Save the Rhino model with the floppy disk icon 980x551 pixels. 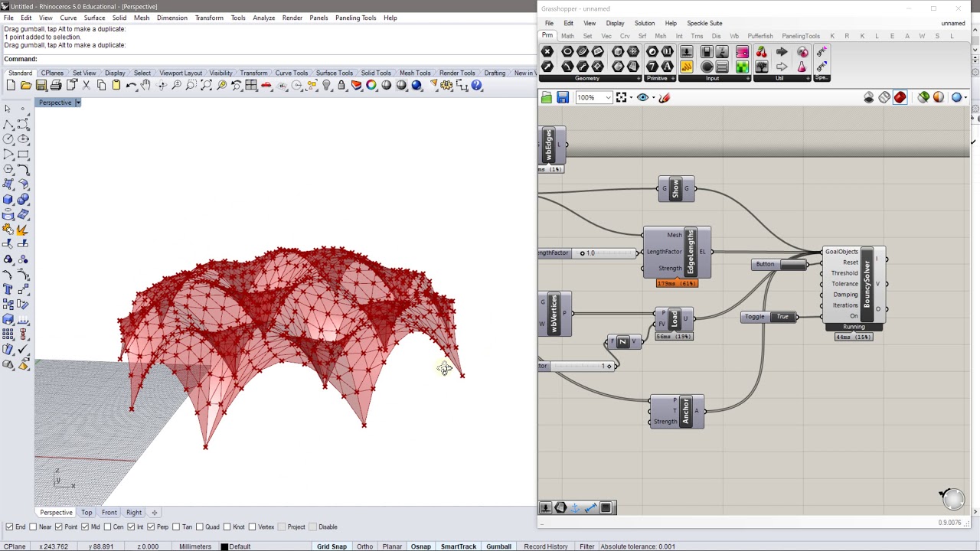pyautogui.click(x=41, y=86)
